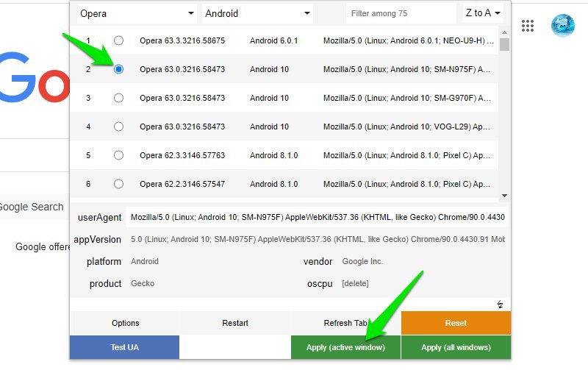Open the Android OS dropdown
This screenshot has width=588, height=370.
[x=257, y=13]
